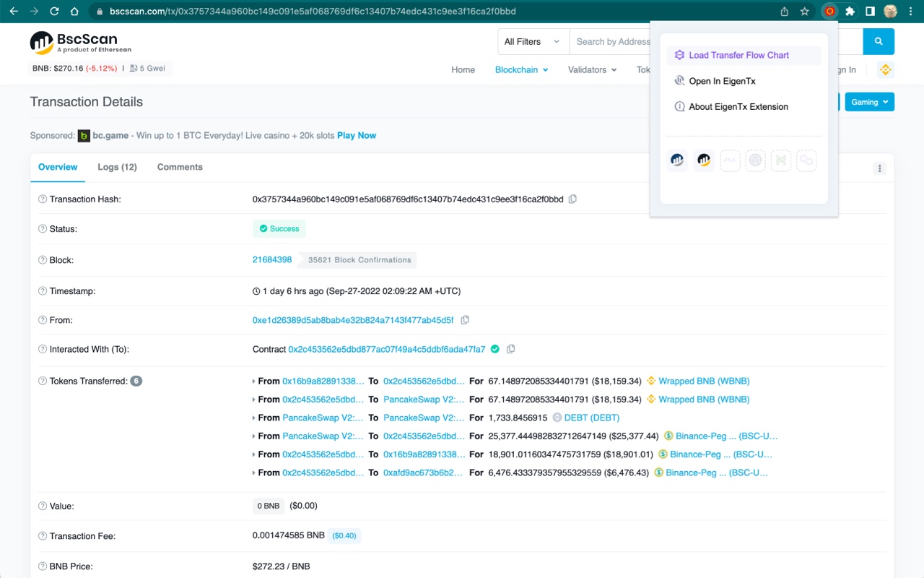
Task: Expand the Validators navigation menu
Action: pyautogui.click(x=592, y=70)
